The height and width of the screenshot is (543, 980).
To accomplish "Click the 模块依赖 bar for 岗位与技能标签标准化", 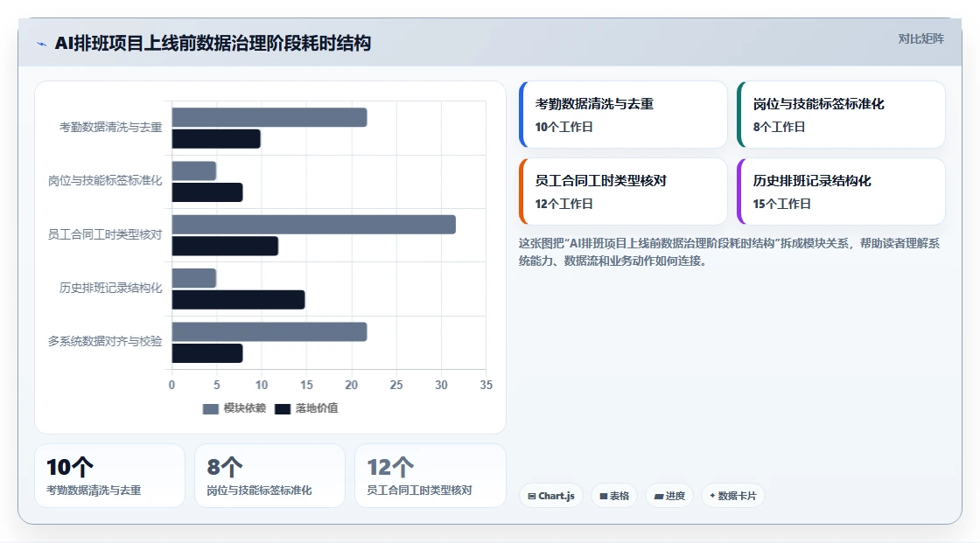I will point(193,171).
